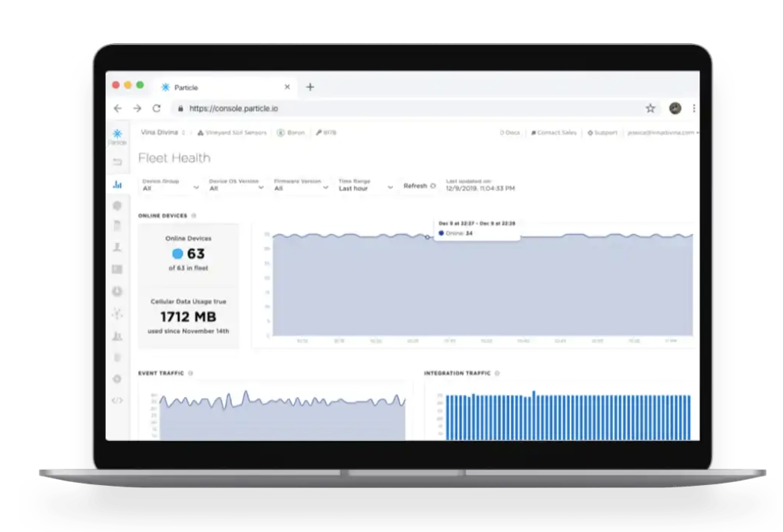Expand the Firmware Version filter

click(x=301, y=185)
